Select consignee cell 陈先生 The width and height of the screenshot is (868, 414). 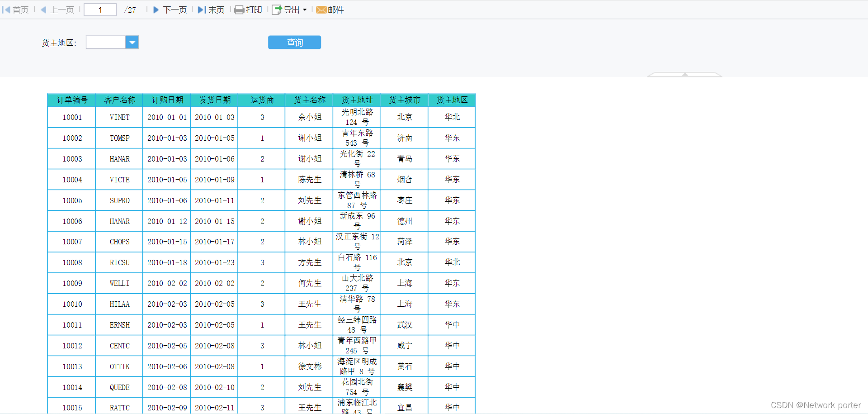tap(310, 180)
